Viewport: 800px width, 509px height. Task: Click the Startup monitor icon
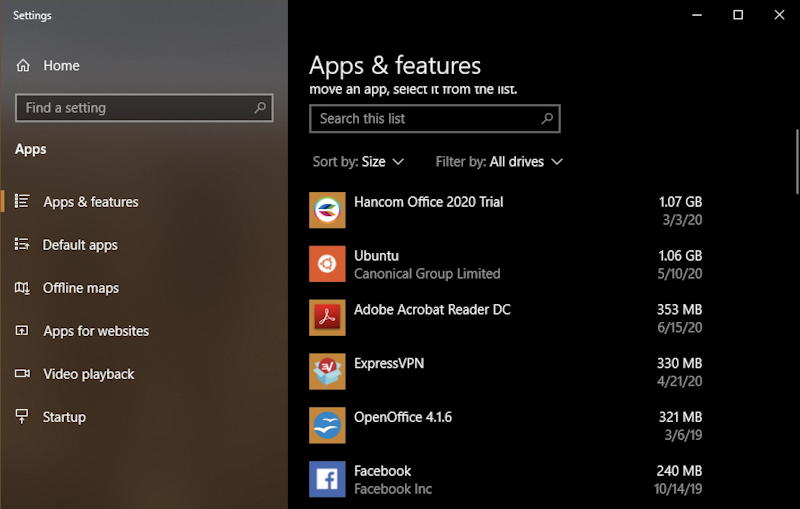pyautogui.click(x=22, y=416)
